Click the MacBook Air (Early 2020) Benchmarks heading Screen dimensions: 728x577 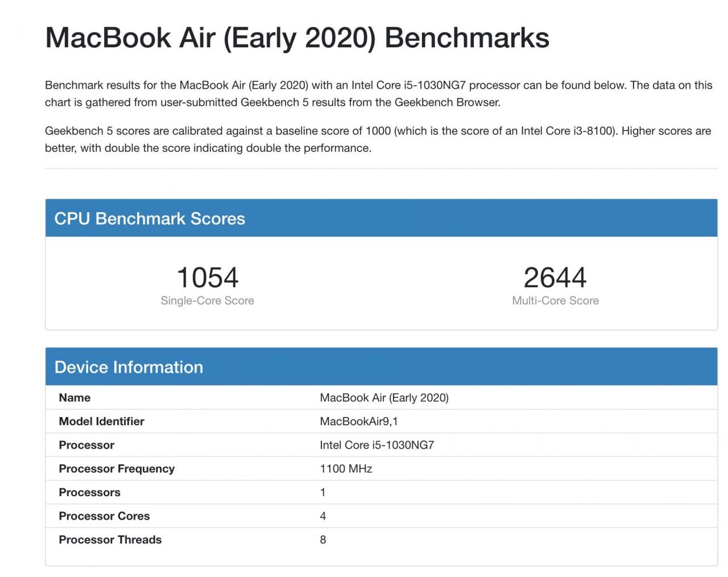pos(297,38)
